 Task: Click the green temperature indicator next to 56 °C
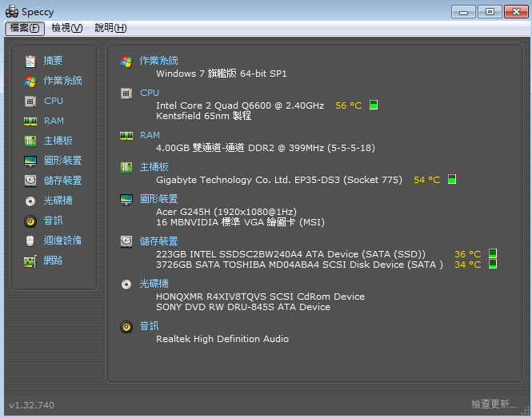point(374,105)
